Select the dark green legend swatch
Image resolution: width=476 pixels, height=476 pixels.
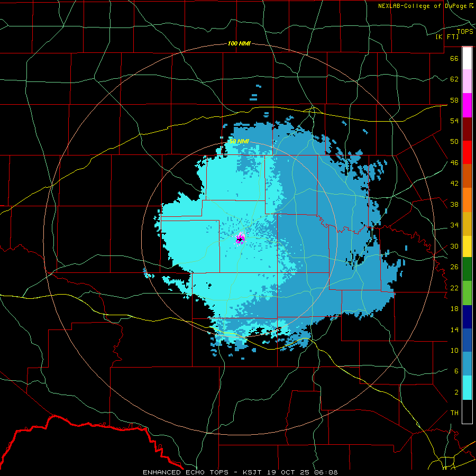pos(467,269)
